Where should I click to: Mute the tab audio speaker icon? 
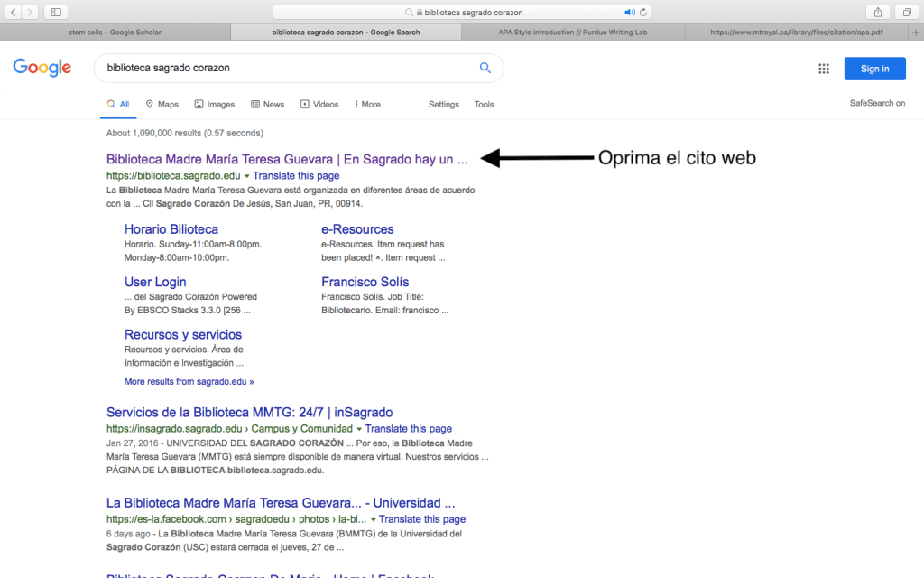tap(629, 13)
